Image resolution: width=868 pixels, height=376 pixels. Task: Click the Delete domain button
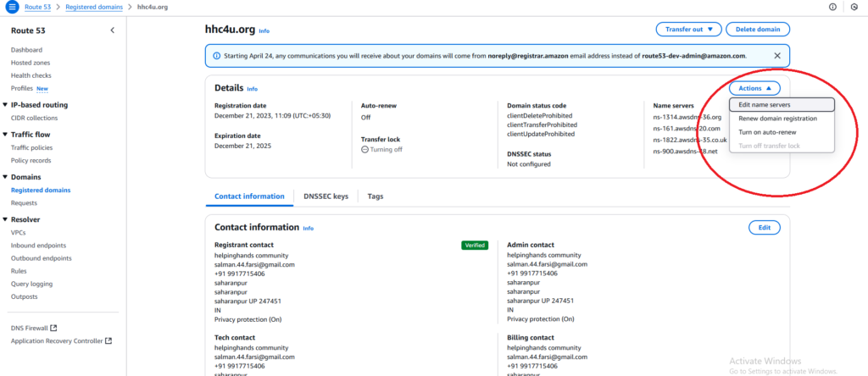pyautogui.click(x=758, y=30)
